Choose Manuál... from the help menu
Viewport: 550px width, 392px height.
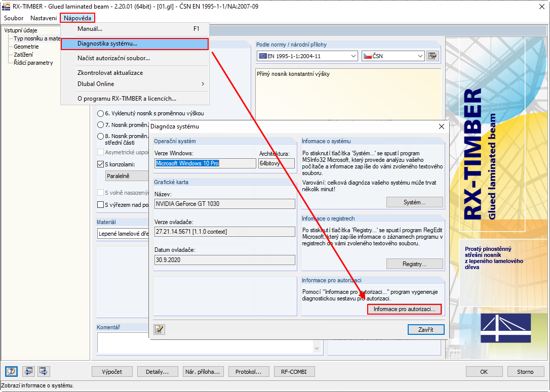pyautogui.click(x=135, y=29)
